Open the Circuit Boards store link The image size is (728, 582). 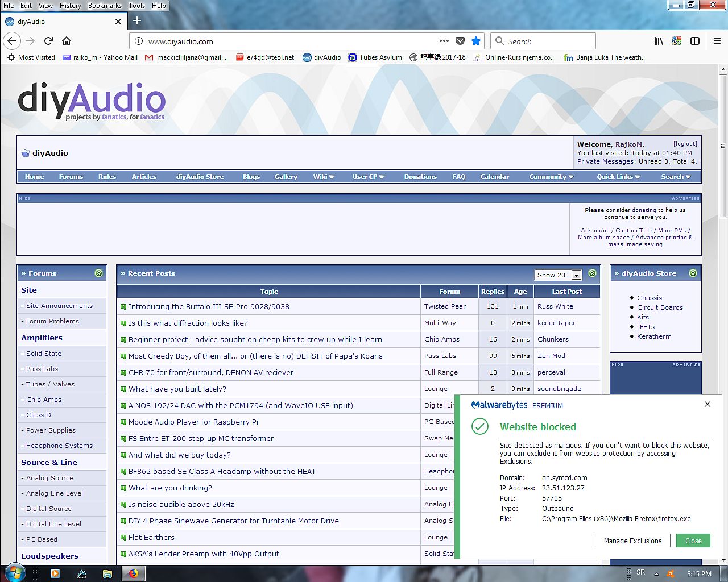(660, 307)
